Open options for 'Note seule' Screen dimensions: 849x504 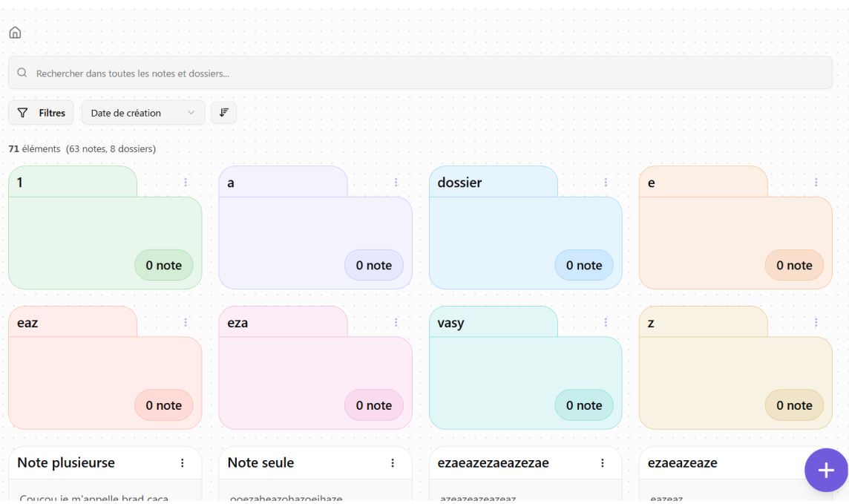[393, 462]
